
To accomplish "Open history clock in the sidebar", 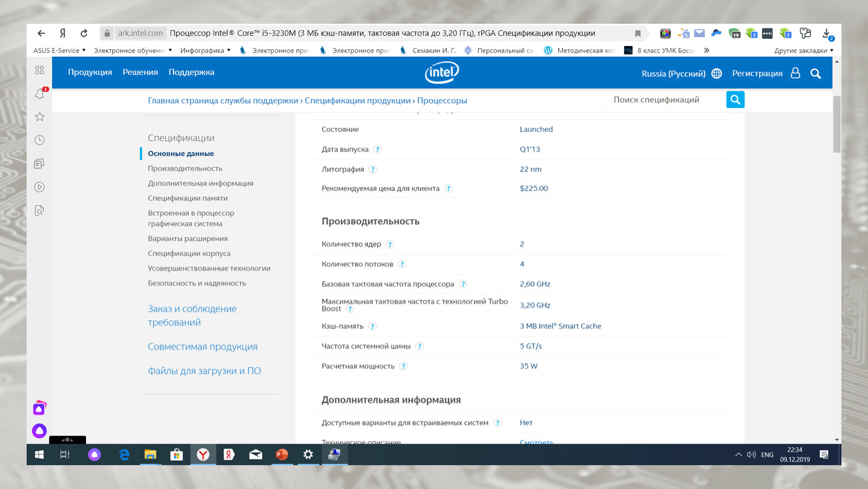I will pyautogui.click(x=40, y=140).
